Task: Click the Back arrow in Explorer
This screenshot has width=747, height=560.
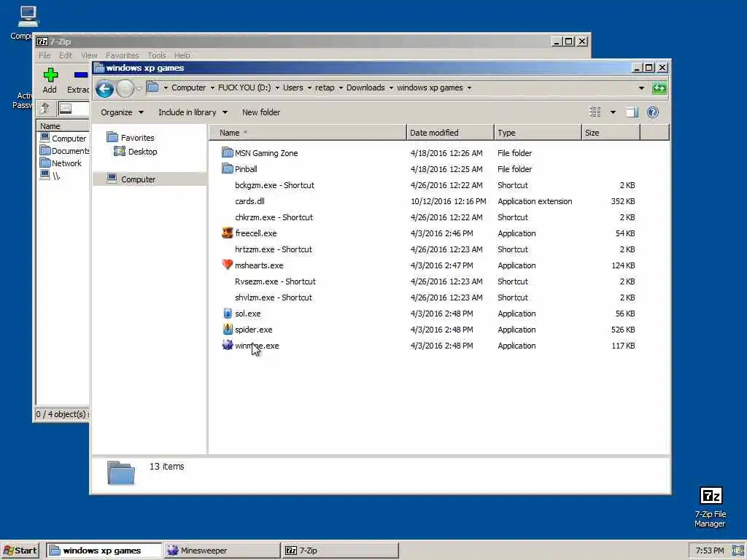Action: point(104,88)
